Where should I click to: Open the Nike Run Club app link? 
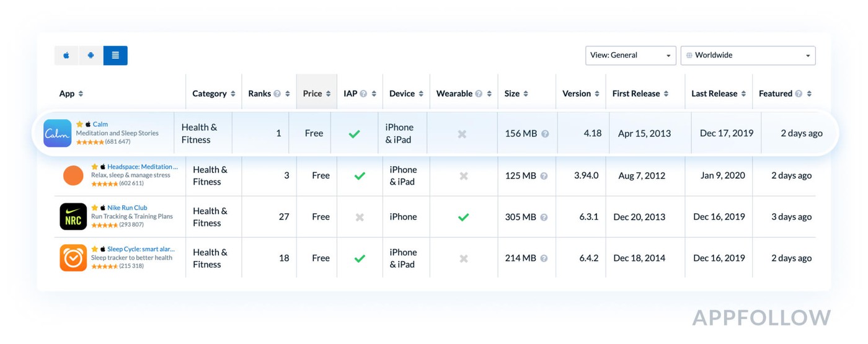click(x=127, y=208)
